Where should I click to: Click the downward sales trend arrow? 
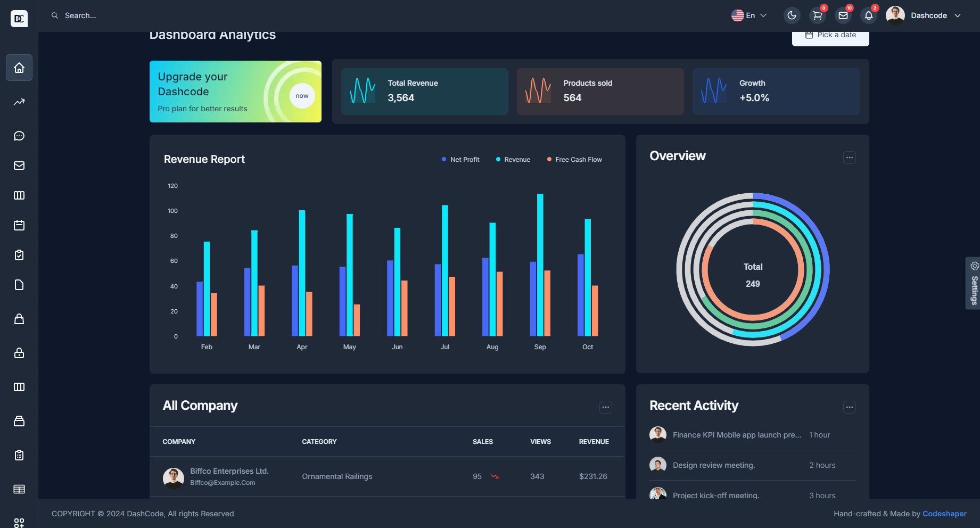495,476
